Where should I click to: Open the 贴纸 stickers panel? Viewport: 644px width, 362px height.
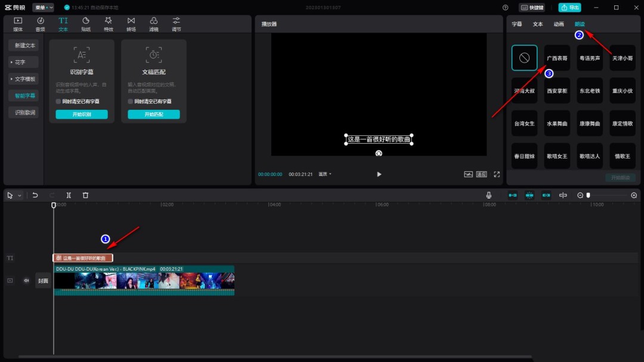point(85,23)
